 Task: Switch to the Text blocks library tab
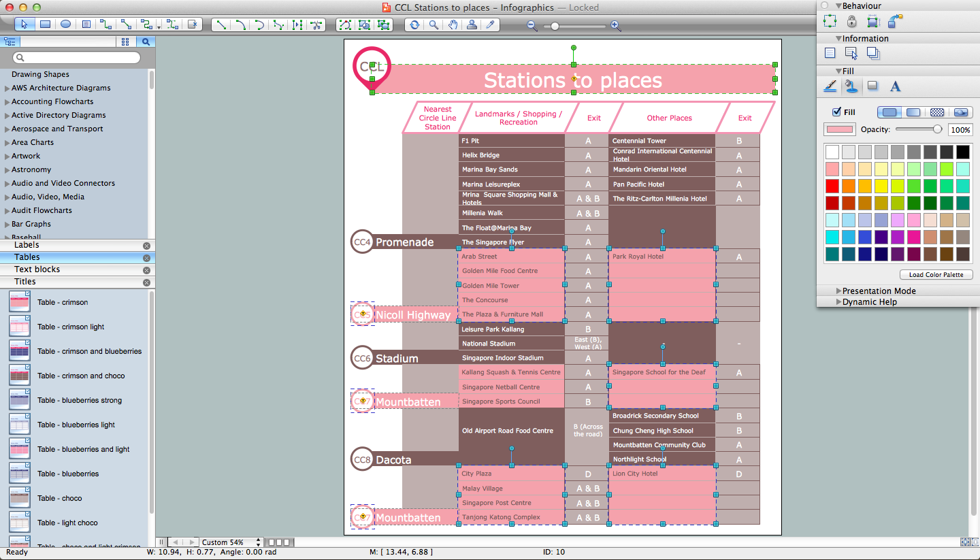[x=78, y=269]
